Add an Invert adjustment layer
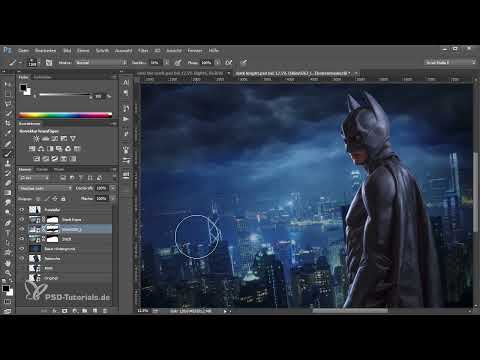This screenshot has height=360, width=480. click(36, 159)
